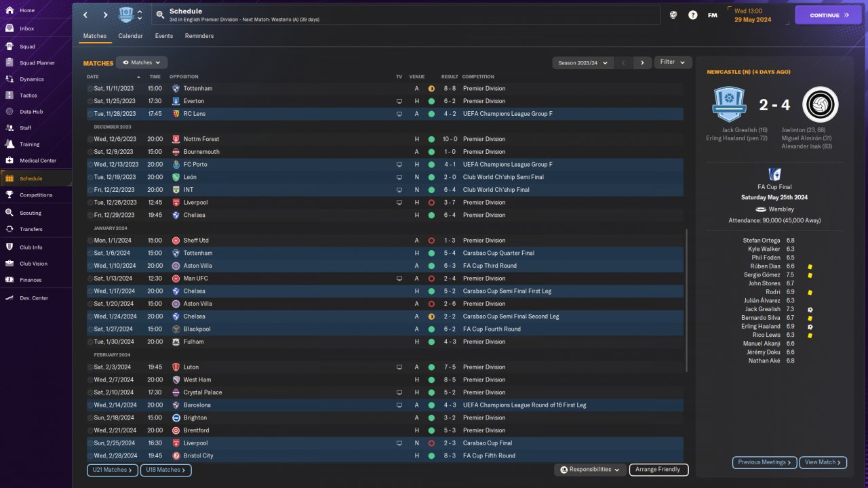Toggle the reminder circle for the Barcelona match
Screen dimensions: 868x488
coord(90,405)
